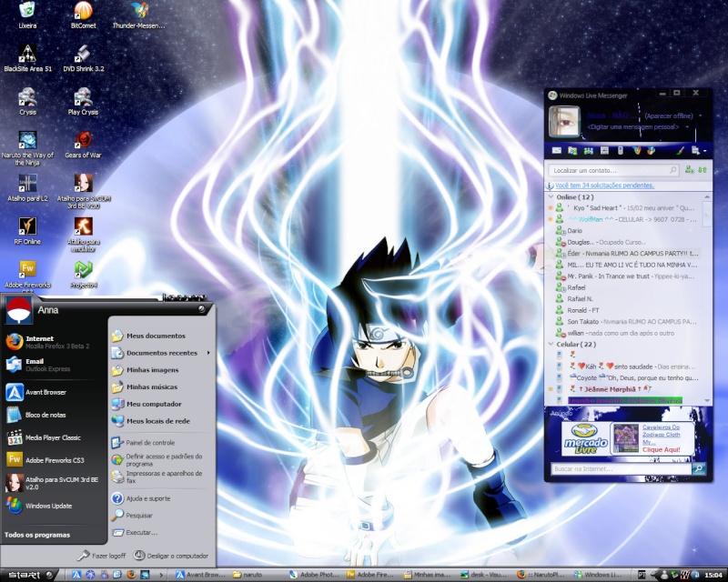Image resolution: width=728 pixels, height=582 pixels.
Task: Click the green arrows sort icon in Messenger
Action: coord(703,170)
